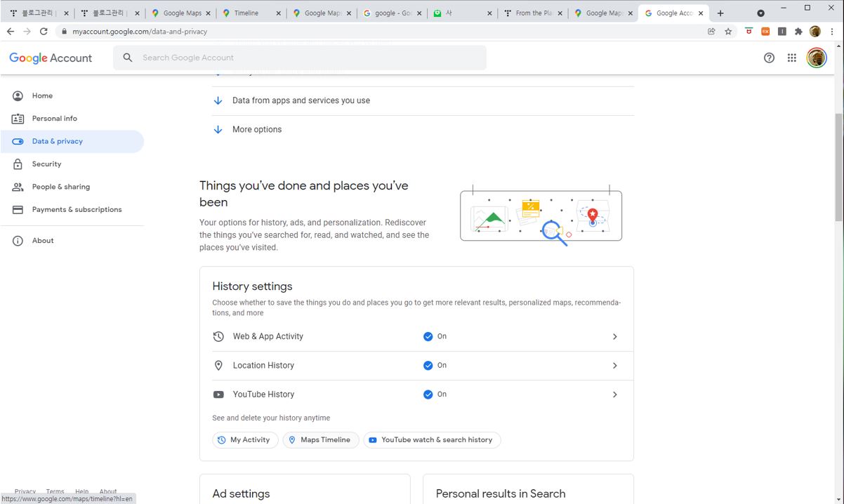
Task: Click the Web & App Activity On checkmark
Action: click(428, 336)
